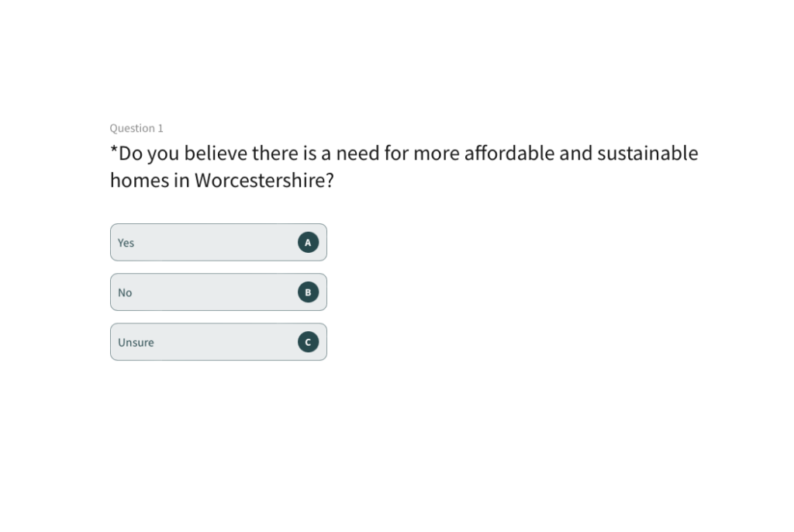Viewport: 794px width, 532px height.
Task: Answer Yes to affordable homes question
Action: (x=218, y=242)
